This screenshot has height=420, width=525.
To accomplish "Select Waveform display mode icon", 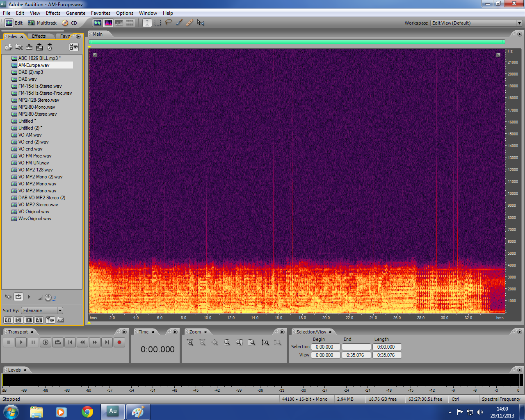I will point(97,23).
